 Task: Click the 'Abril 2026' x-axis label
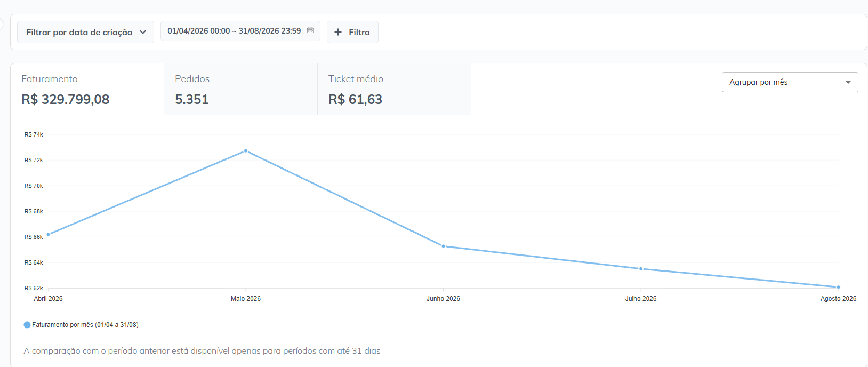48,299
